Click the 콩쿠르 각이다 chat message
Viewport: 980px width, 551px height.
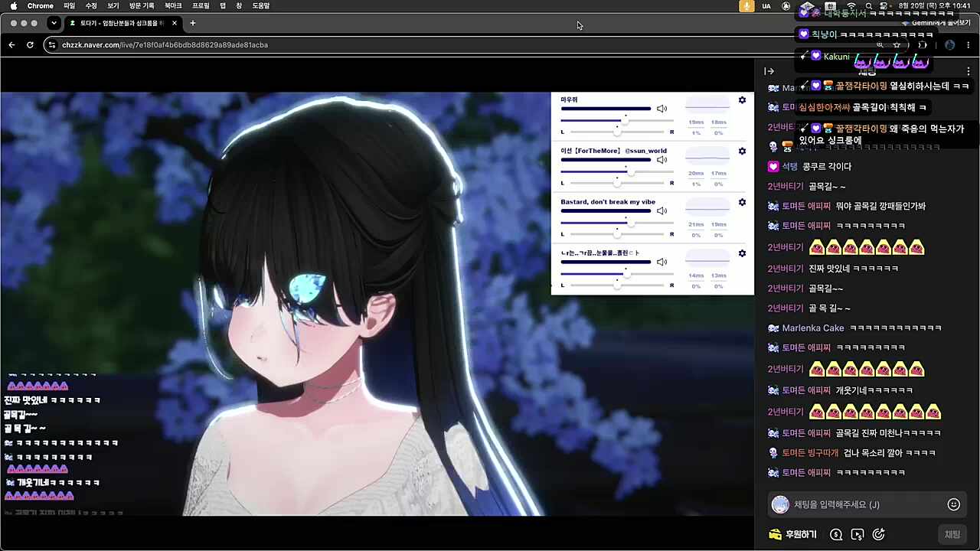[827, 167]
